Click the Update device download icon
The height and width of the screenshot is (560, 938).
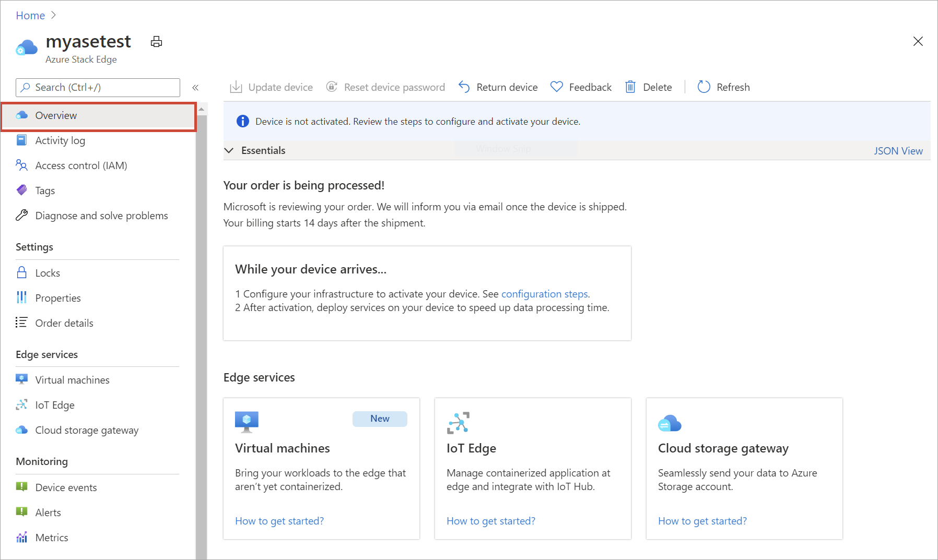236,87
